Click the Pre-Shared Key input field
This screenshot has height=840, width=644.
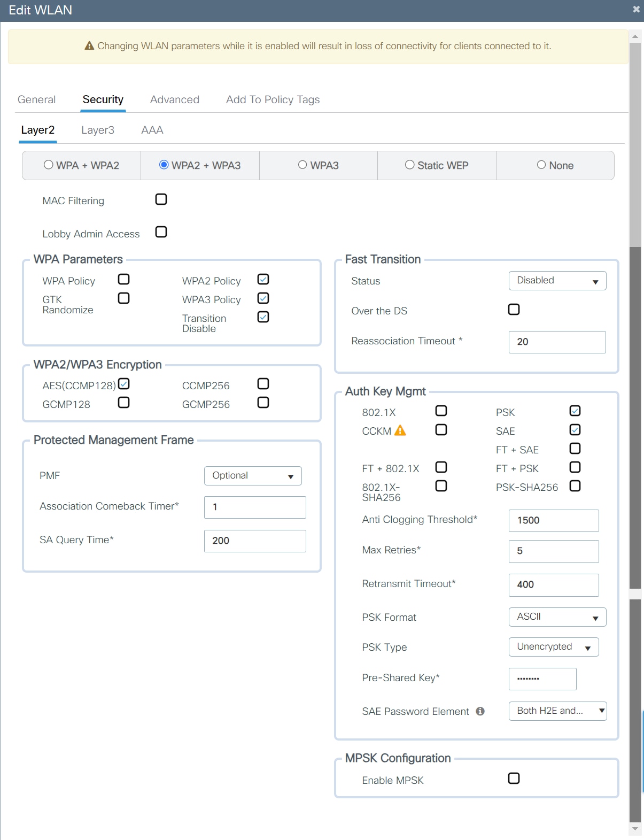point(542,679)
